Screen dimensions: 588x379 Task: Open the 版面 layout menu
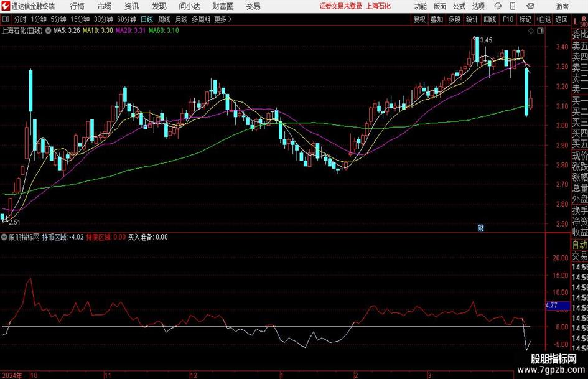pyautogui.click(x=439, y=6)
